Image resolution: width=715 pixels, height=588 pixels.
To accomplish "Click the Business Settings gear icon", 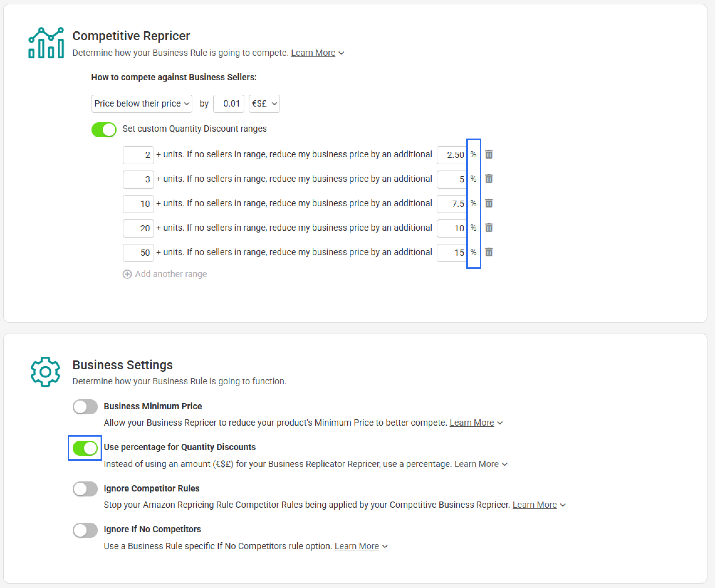I will [x=45, y=371].
